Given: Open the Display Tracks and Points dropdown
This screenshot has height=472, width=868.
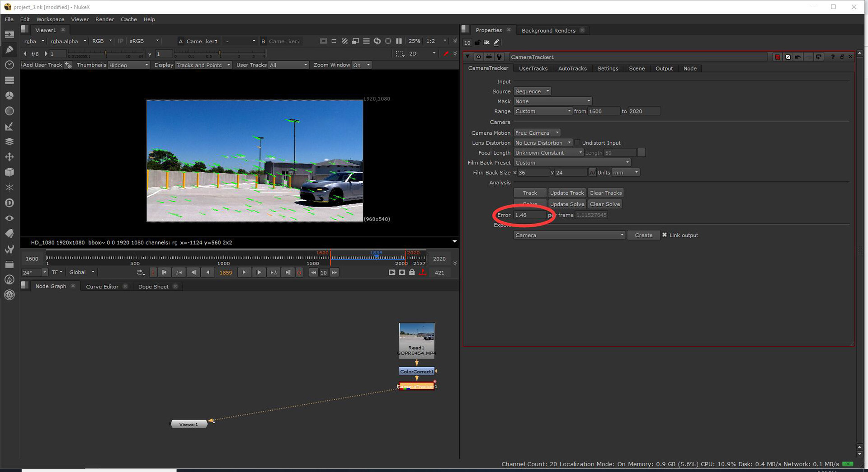Looking at the screenshot, I should 203,65.
